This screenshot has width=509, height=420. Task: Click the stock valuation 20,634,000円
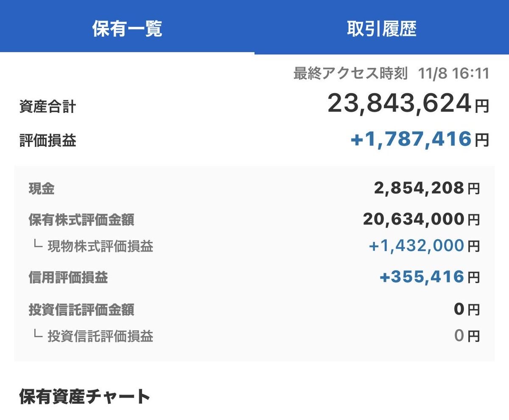(421, 219)
